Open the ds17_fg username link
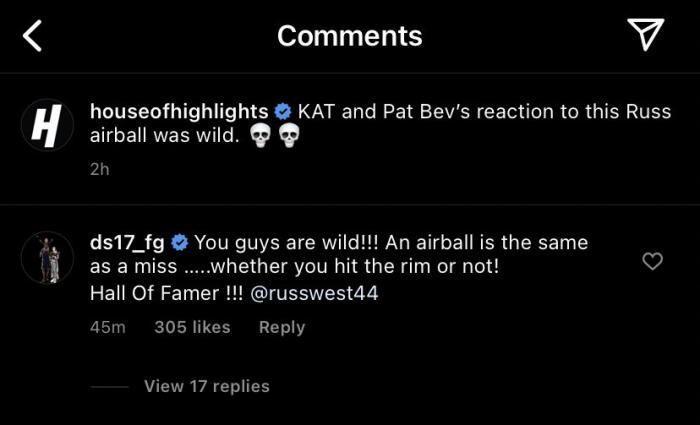 click(x=128, y=242)
